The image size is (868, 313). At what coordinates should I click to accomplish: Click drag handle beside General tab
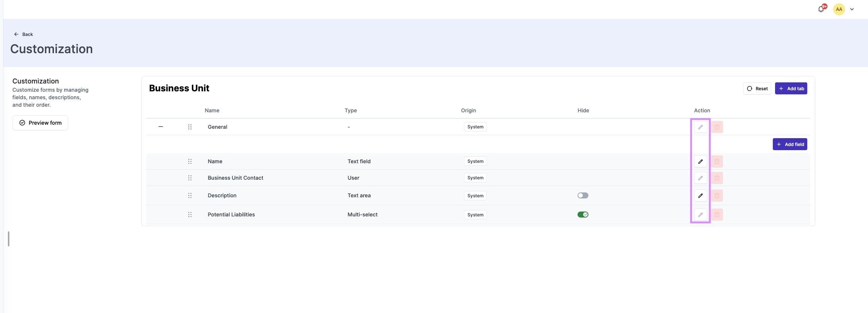pos(190,127)
